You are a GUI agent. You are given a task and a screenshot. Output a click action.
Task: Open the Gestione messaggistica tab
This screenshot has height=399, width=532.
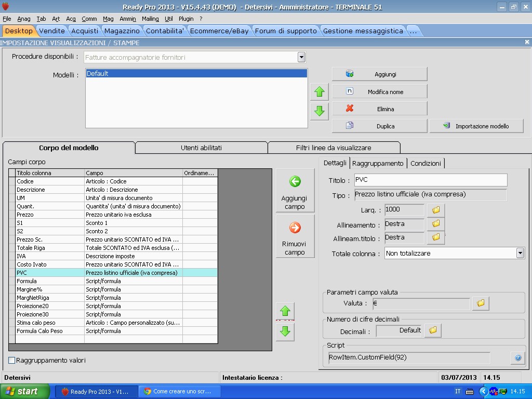pyautogui.click(x=363, y=31)
